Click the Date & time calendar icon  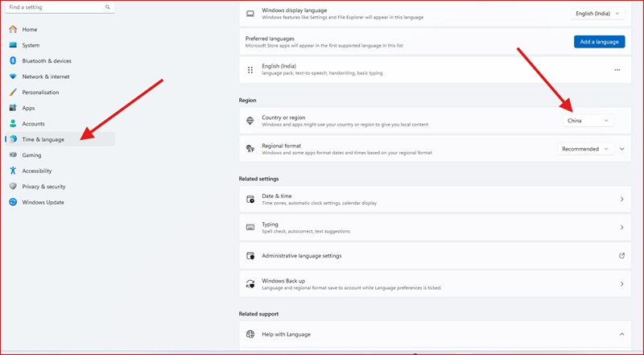pos(250,200)
